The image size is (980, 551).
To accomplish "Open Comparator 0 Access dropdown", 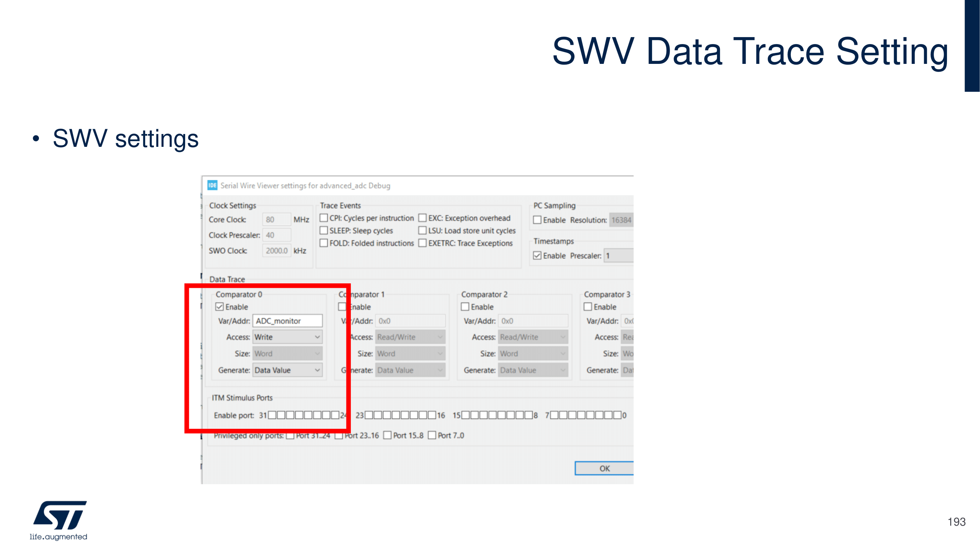I will tap(288, 337).
